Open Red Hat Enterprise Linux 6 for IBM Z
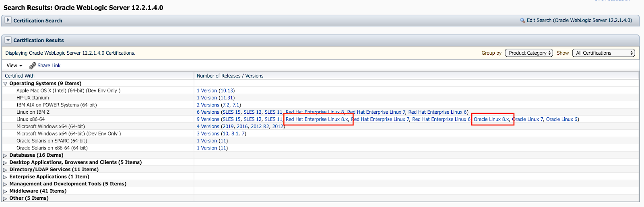Viewport: 644px width, 207px height. click(x=438, y=112)
